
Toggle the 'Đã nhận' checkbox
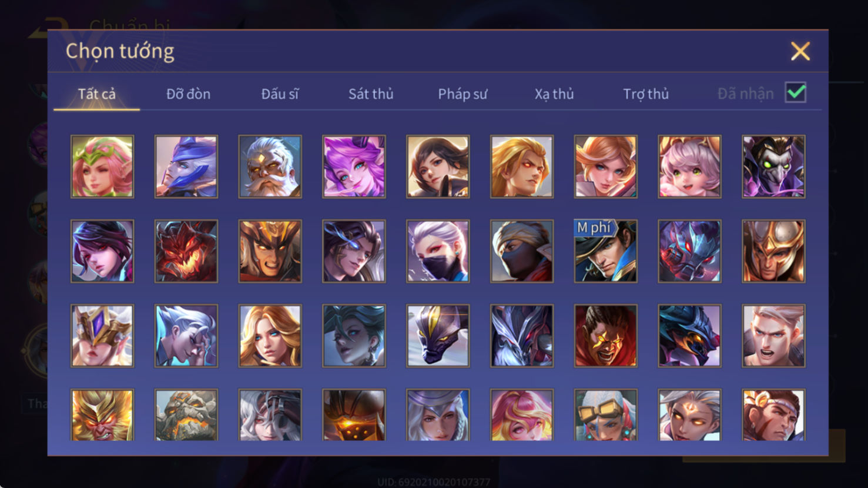tap(796, 93)
